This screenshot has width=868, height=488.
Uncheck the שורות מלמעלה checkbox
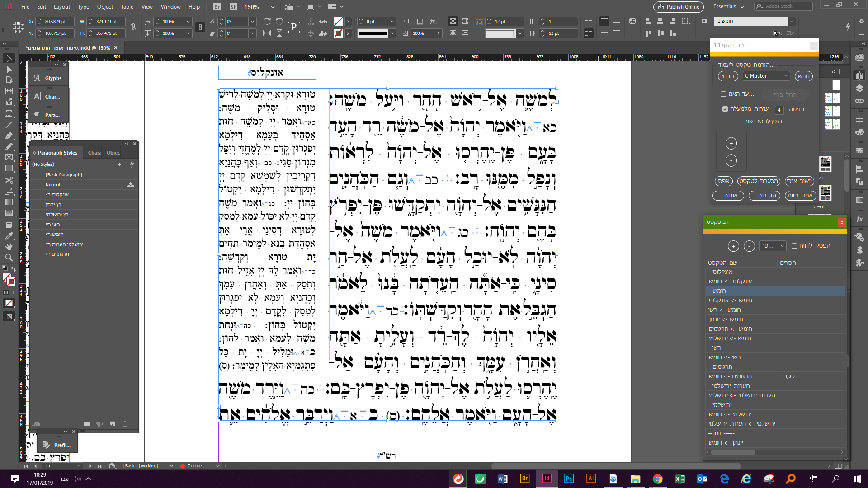[725, 109]
